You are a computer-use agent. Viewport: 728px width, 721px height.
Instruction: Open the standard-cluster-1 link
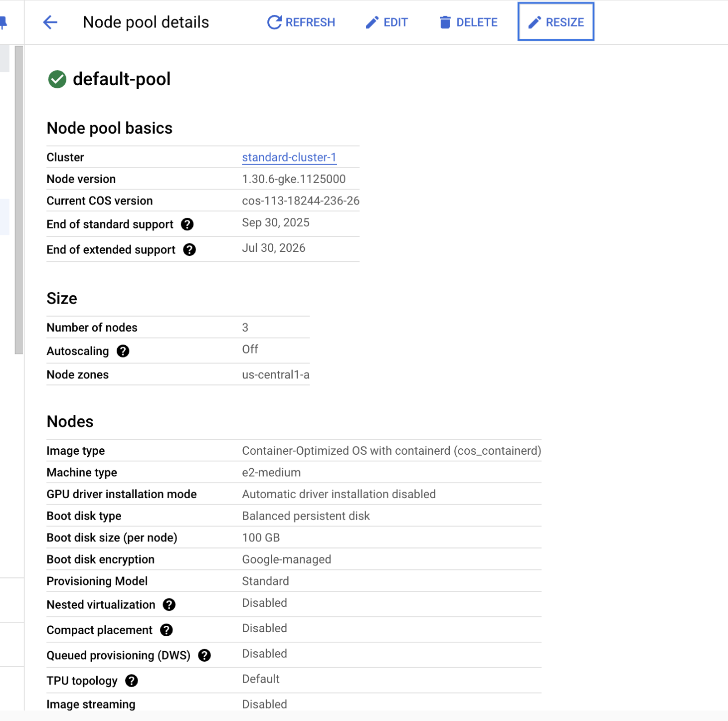[289, 157]
